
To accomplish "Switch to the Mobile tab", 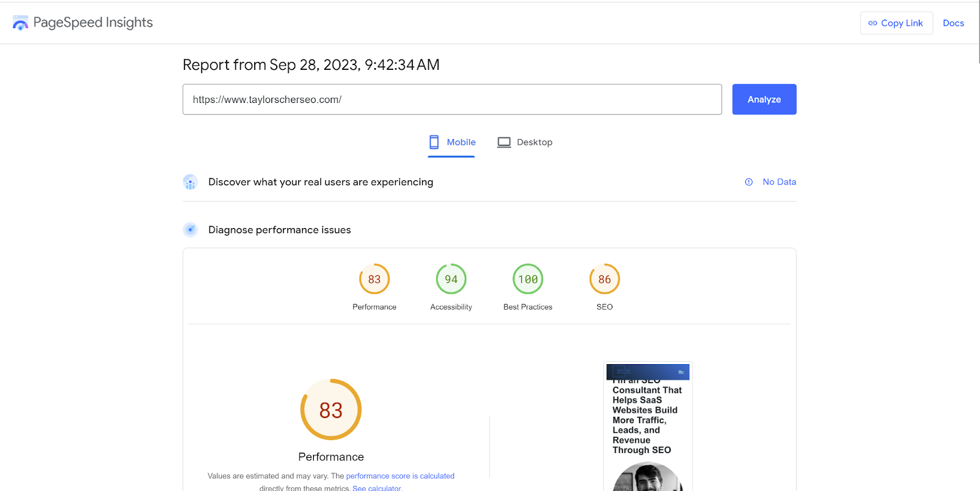I will pyautogui.click(x=451, y=142).
